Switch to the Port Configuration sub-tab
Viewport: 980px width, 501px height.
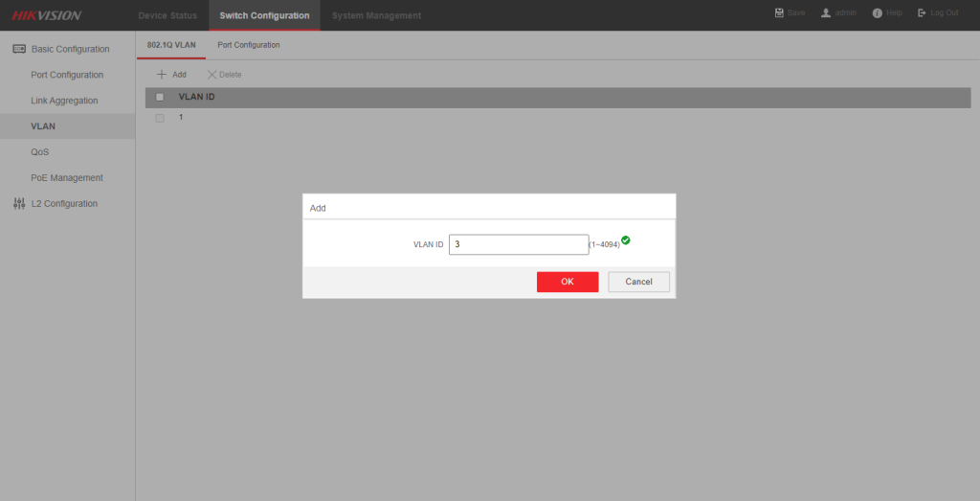click(248, 45)
